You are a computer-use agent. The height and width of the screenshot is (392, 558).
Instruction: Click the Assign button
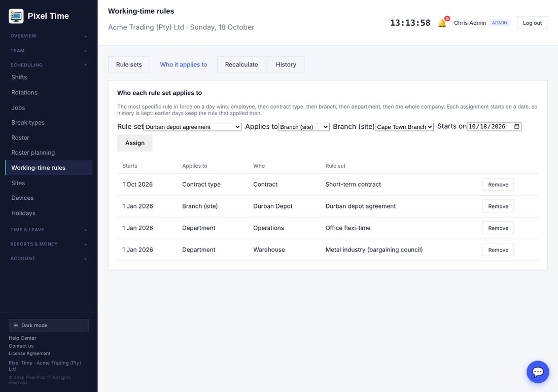(x=135, y=143)
